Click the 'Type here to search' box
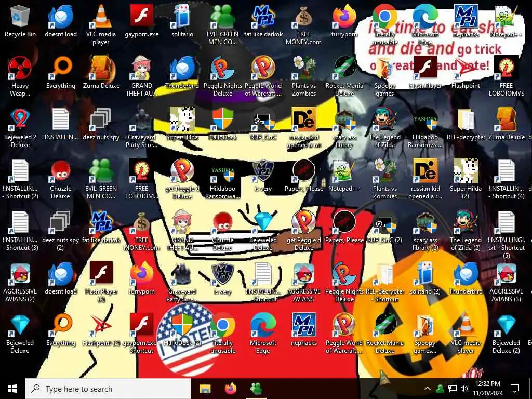The width and height of the screenshot is (532, 399). [108, 389]
